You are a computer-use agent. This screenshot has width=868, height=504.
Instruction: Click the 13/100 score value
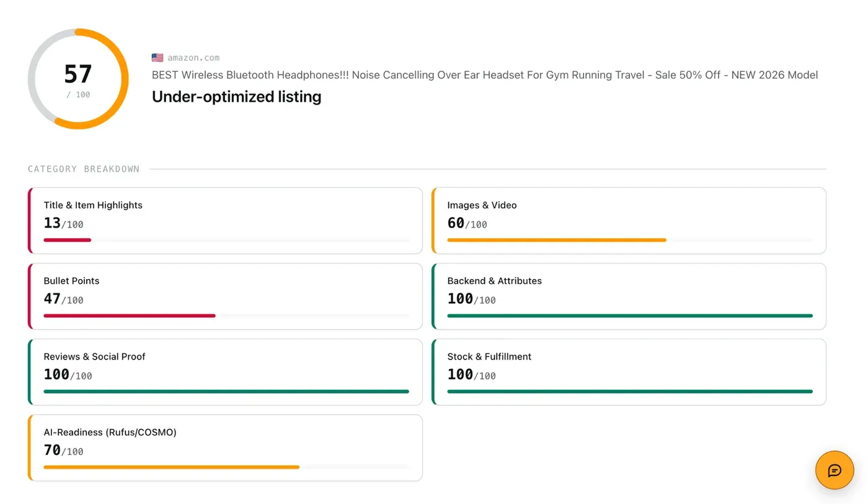point(63,223)
